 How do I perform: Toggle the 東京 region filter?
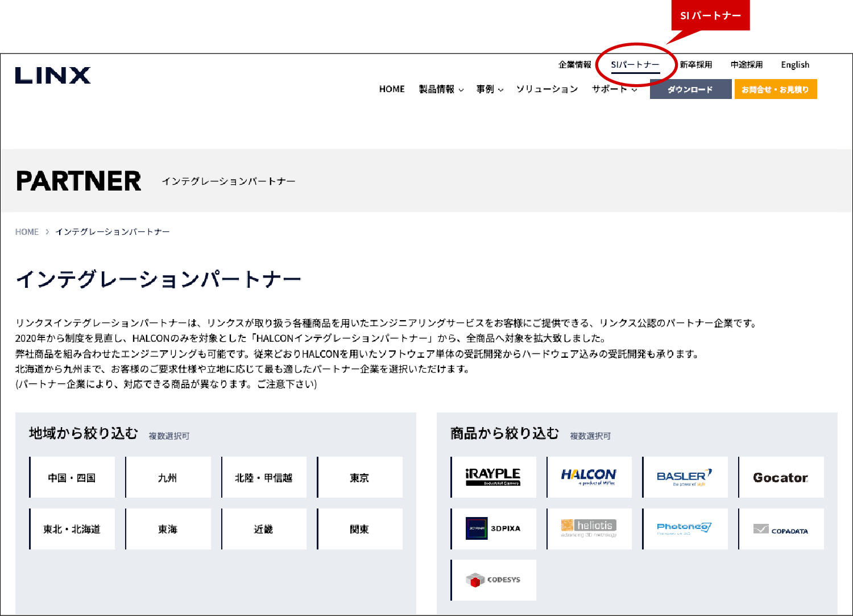coord(359,478)
